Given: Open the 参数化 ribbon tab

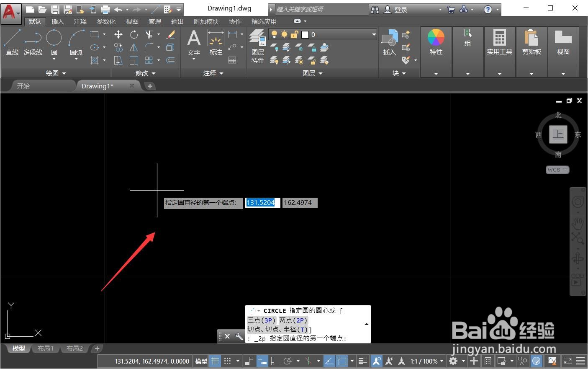Looking at the screenshot, I should (106, 21).
